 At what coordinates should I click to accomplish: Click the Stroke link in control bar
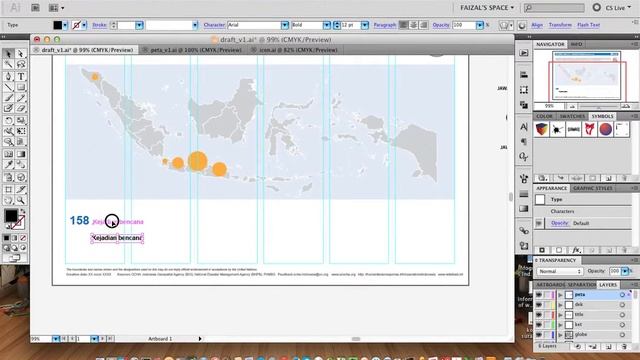[99, 25]
